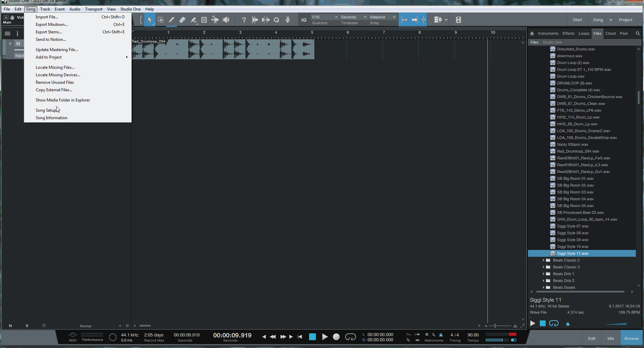Expand the Beats Dnb 1 folder

(543, 274)
